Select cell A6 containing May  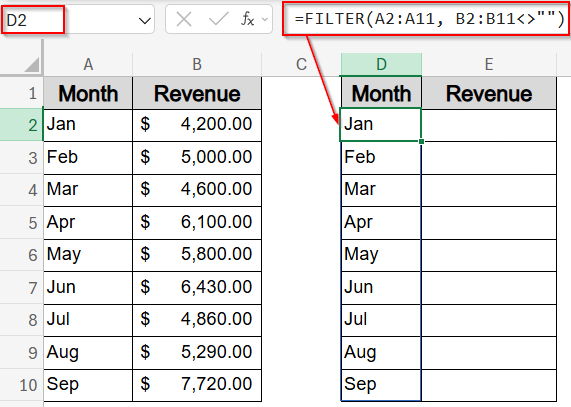pyautogui.click(x=88, y=255)
